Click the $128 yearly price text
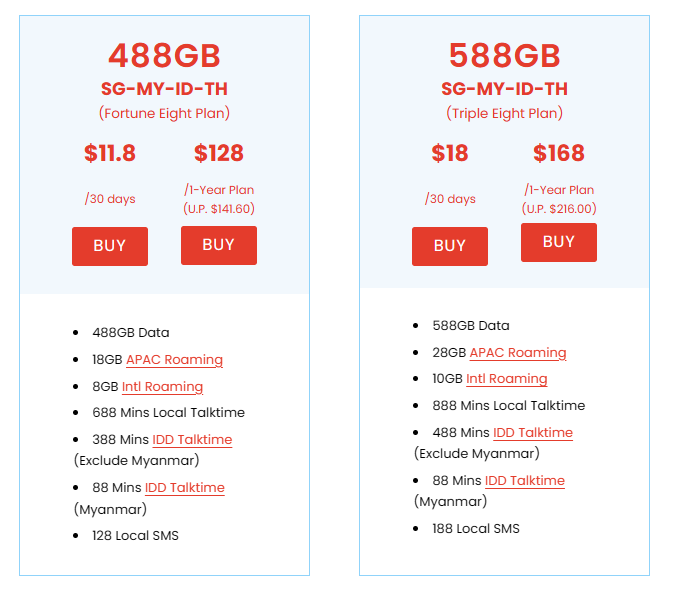This screenshot has width=674, height=590. pos(219,153)
